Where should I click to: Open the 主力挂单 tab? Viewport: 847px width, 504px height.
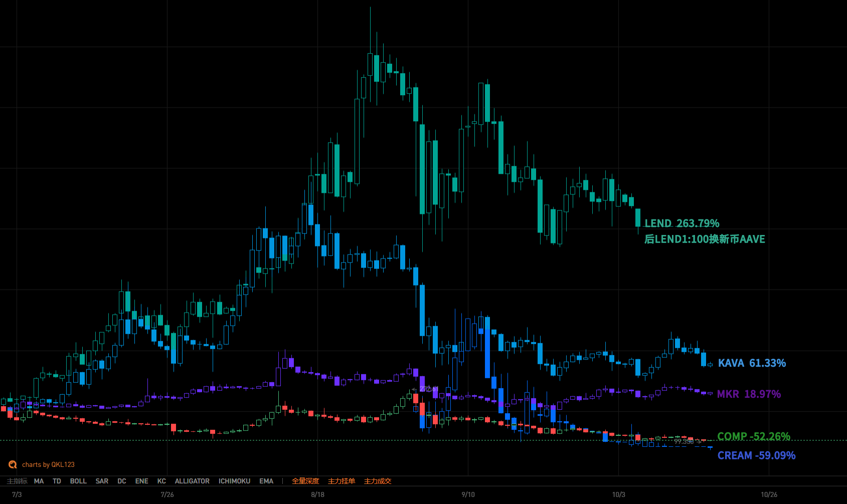(342, 481)
